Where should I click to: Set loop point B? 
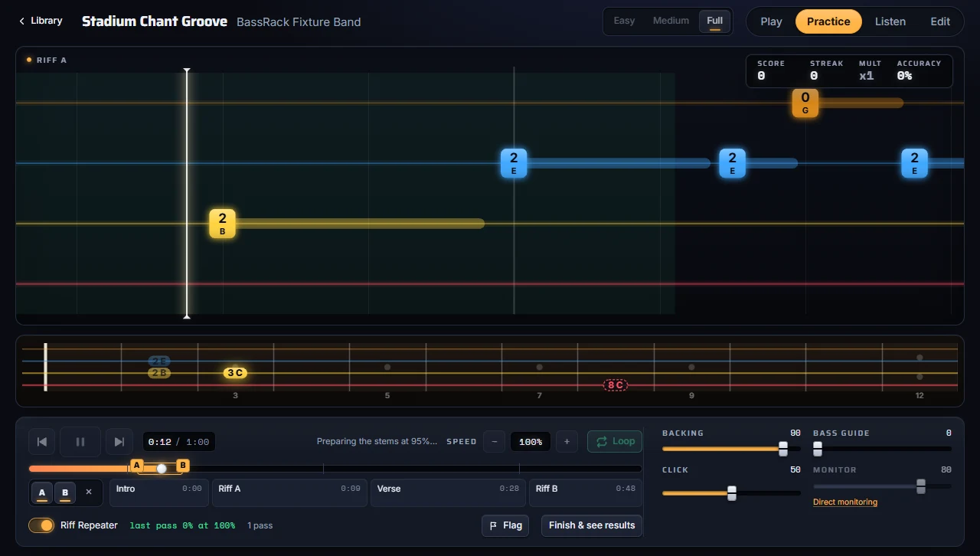(x=65, y=492)
